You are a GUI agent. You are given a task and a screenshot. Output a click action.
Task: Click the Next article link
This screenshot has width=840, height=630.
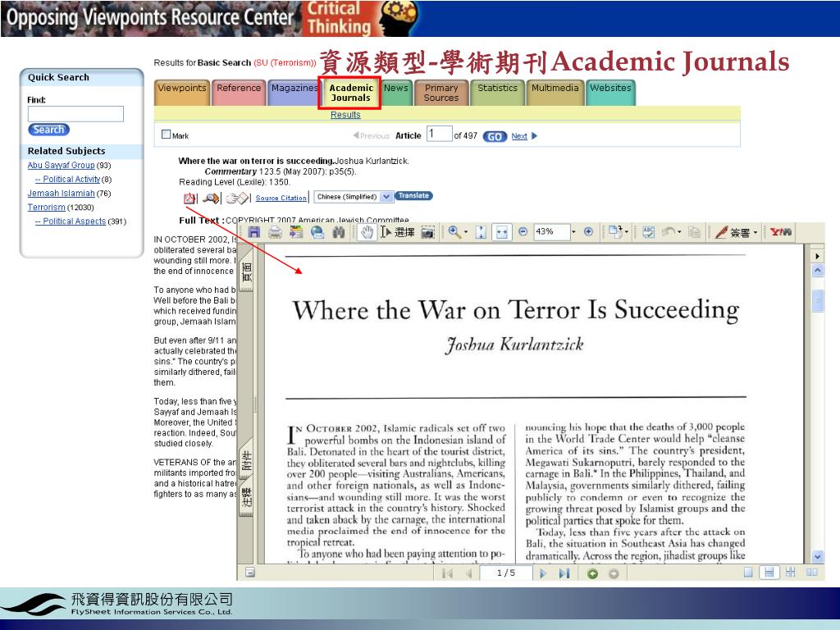click(x=519, y=136)
